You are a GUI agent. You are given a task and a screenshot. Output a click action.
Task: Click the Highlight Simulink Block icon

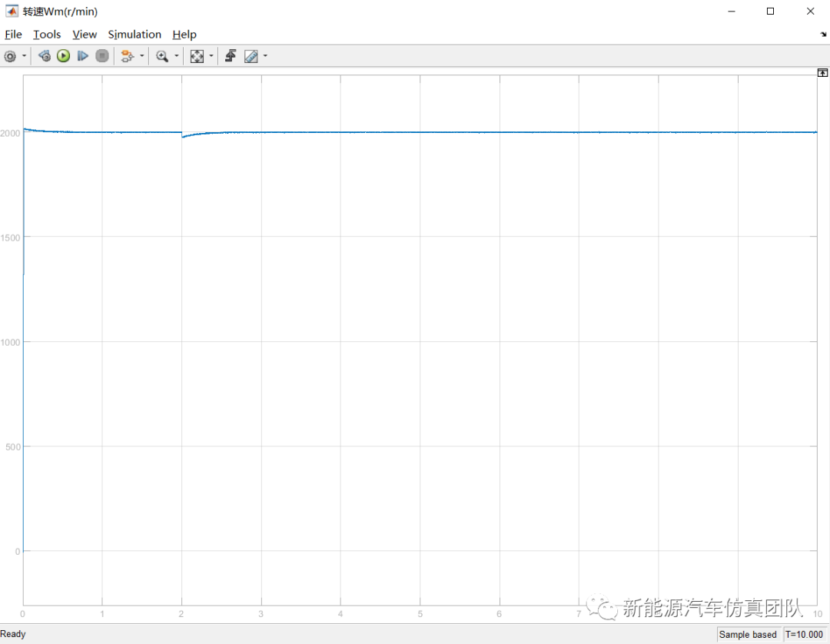coord(127,56)
